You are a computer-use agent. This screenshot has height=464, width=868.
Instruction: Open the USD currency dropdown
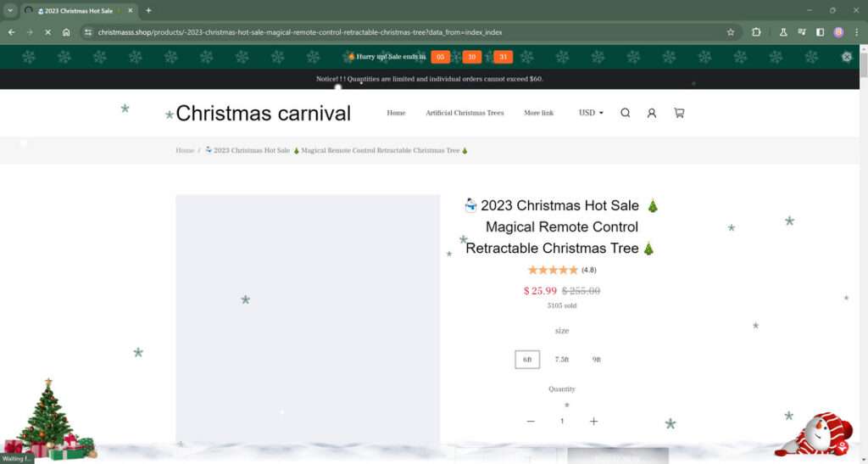pyautogui.click(x=591, y=113)
